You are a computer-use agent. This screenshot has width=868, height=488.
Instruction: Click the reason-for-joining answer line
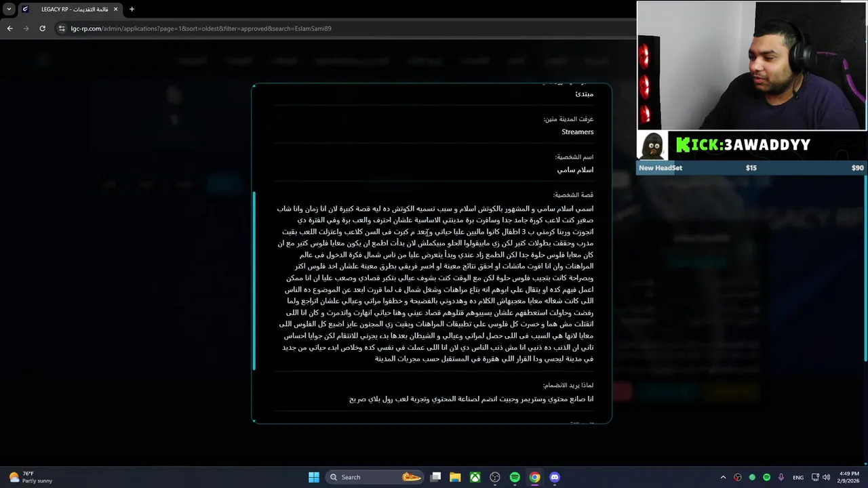click(471, 399)
